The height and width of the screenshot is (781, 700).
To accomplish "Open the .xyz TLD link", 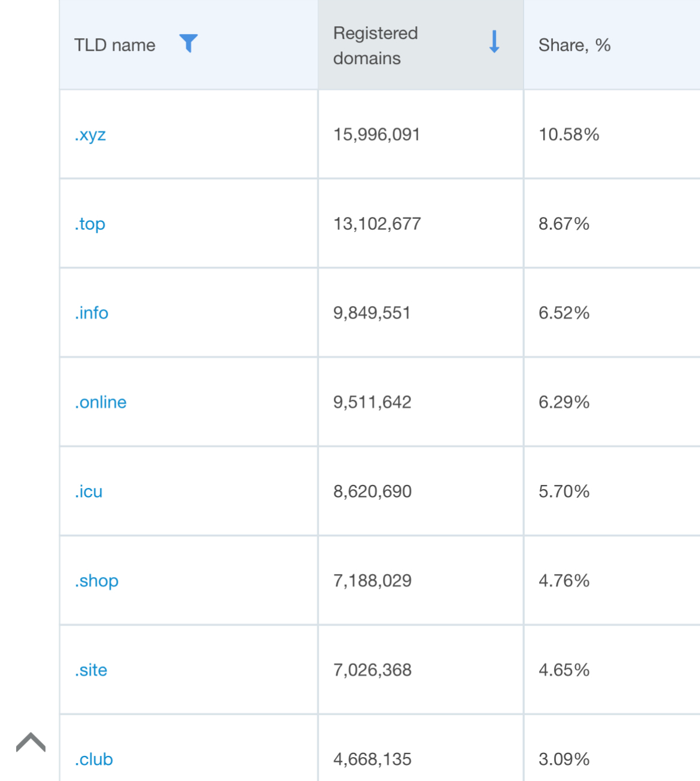I will (90, 135).
